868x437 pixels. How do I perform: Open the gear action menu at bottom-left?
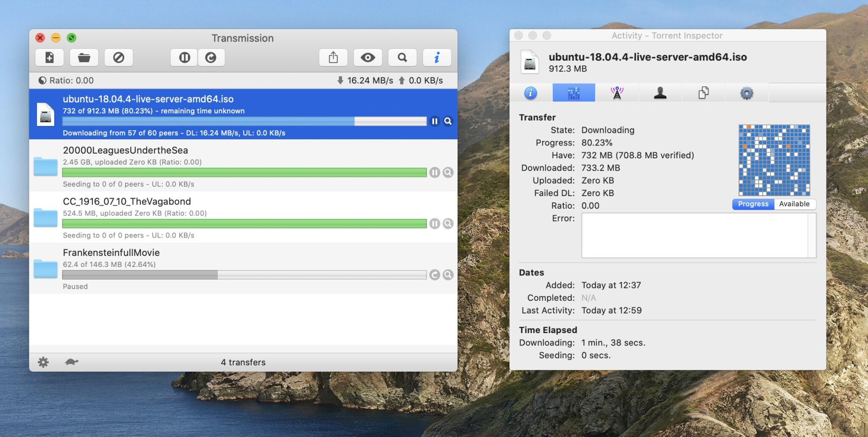pos(43,362)
